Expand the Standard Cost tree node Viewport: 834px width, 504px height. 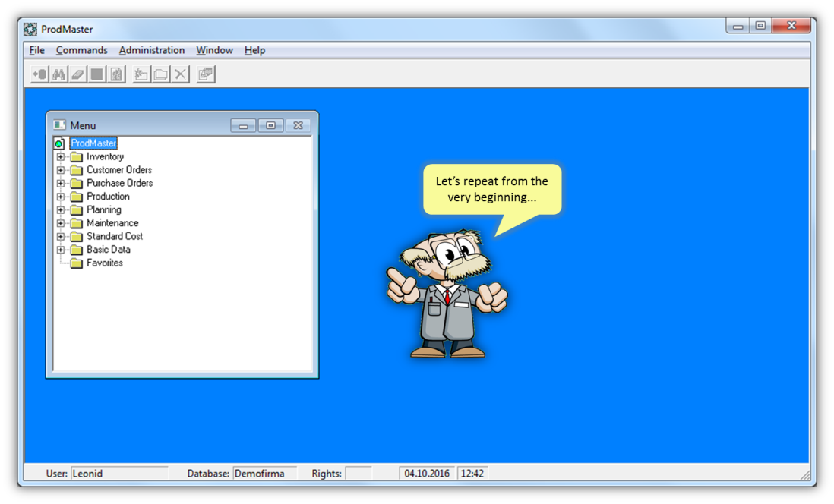[61, 237]
